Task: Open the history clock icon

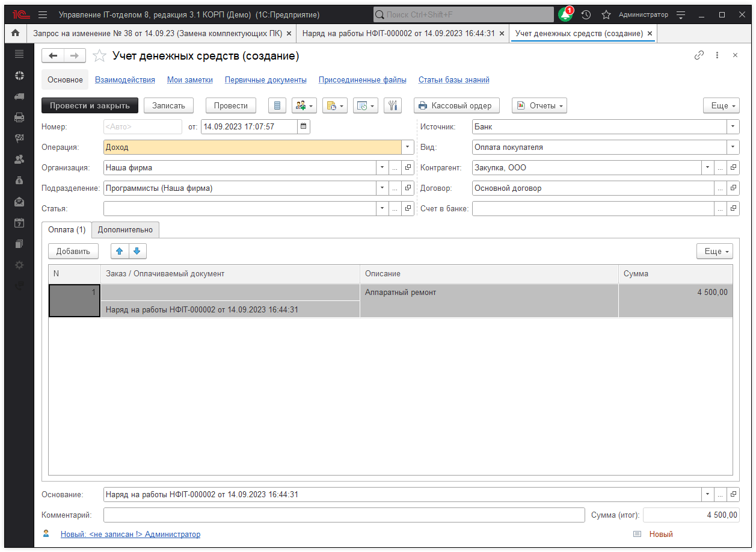Action: click(x=586, y=14)
